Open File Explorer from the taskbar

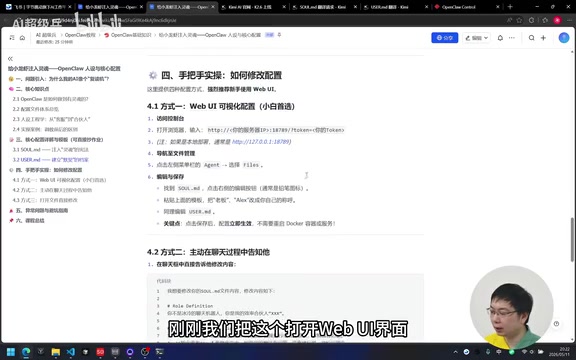coord(55,352)
